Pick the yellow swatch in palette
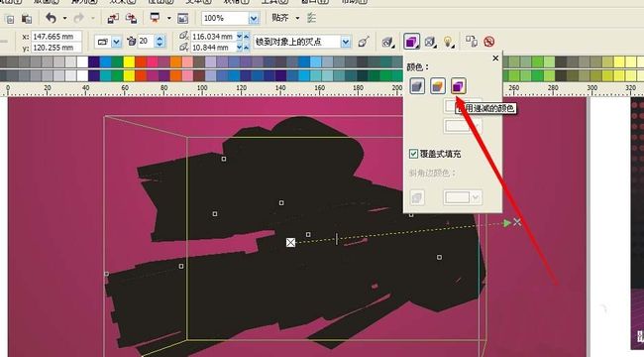This screenshot has width=644, height=357. 129,61
